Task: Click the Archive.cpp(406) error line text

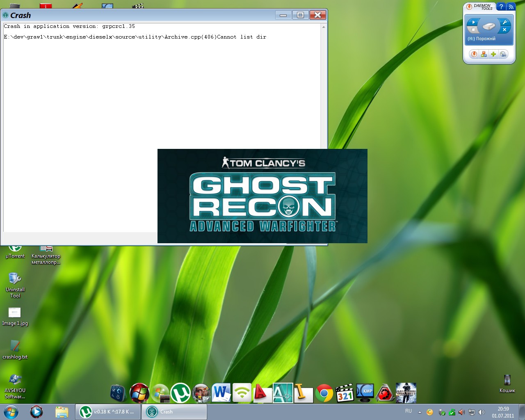Action: tap(135, 37)
